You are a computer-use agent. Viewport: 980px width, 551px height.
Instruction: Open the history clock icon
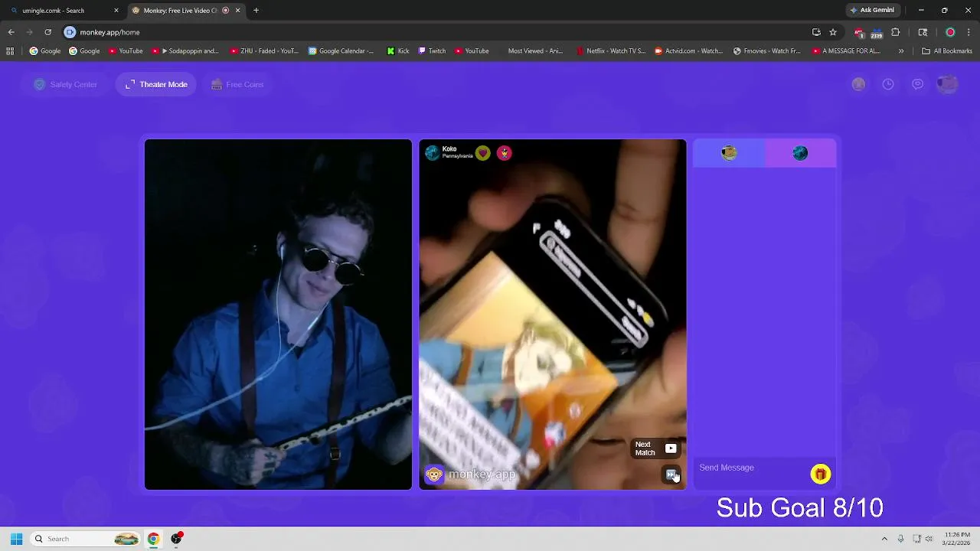pyautogui.click(x=888, y=84)
